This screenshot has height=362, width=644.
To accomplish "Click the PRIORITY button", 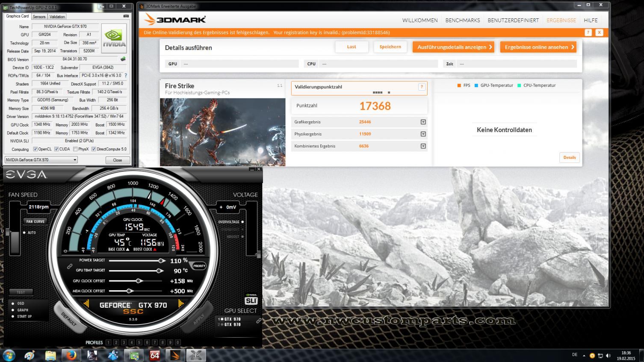I will click(199, 266).
